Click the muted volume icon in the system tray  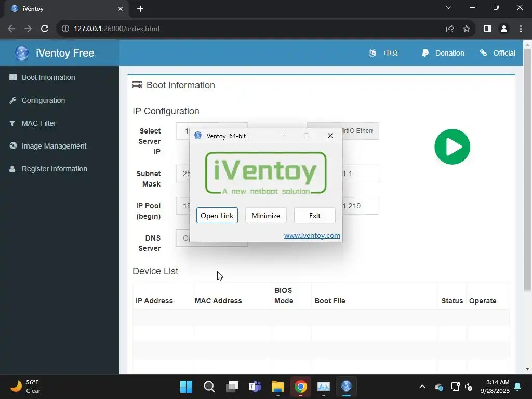(469, 387)
